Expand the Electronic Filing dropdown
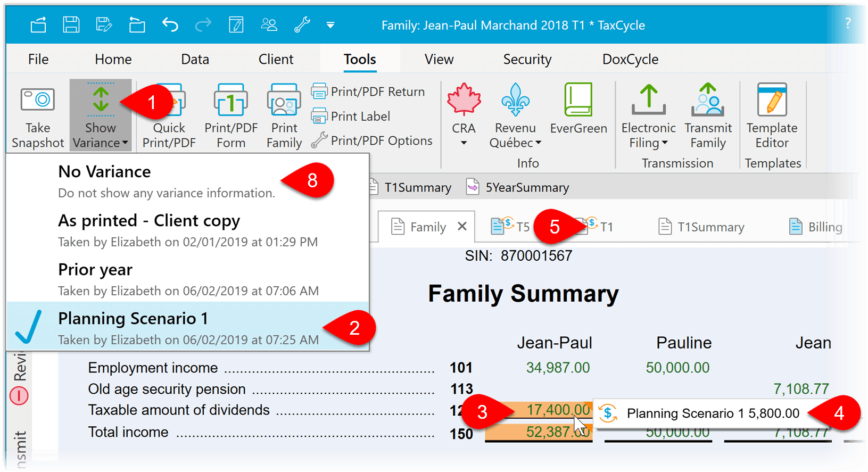Image resolution: width=868 pixels, height=472 pixels. click(x=665, y=143)
